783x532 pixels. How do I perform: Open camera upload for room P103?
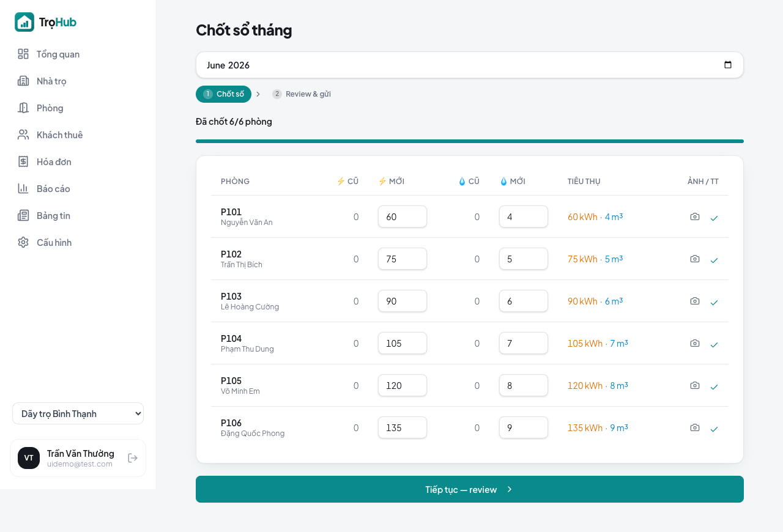point(695,301)
